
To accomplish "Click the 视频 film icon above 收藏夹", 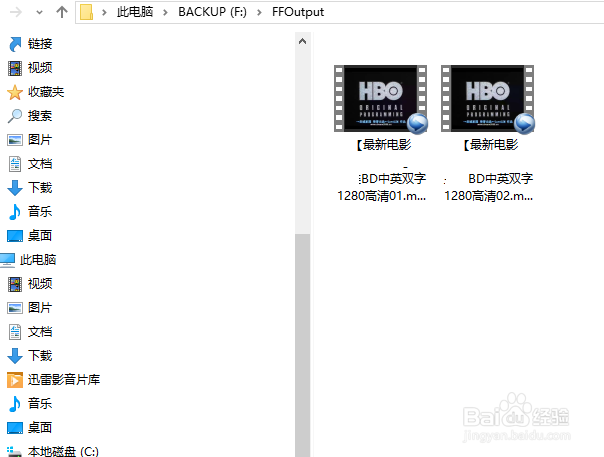I will pos(15,68).
